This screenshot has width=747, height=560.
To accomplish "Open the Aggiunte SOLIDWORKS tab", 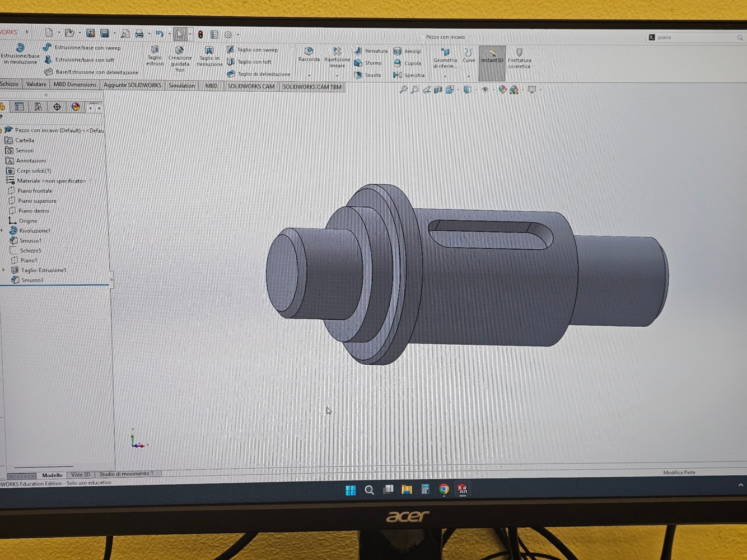I will tap(132, 85).
